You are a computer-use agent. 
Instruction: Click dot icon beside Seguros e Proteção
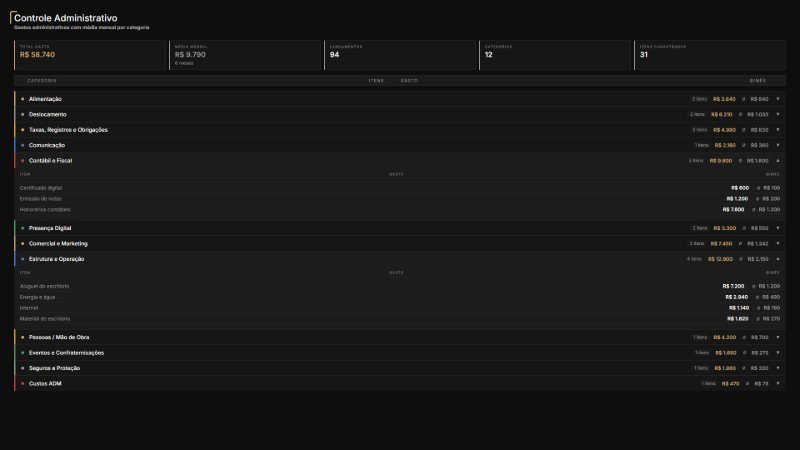click(x=22, y=368)
